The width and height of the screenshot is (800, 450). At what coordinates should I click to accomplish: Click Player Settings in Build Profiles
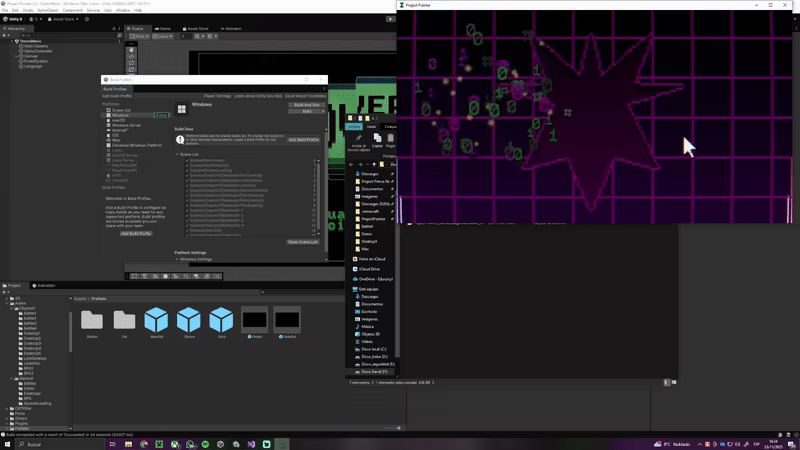[218, 96]
